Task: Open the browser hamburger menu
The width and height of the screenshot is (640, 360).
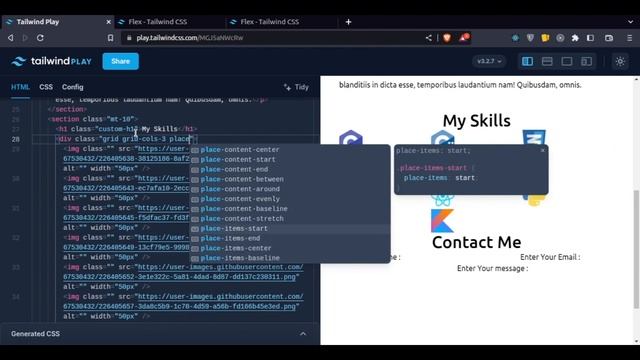Action: pyautogui.click(x=630, y=38)
